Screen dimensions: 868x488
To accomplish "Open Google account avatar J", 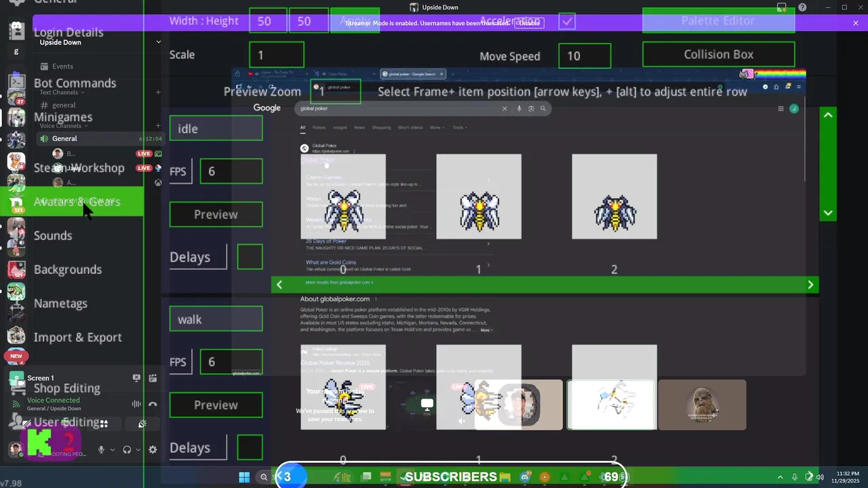I will [794, 108].
